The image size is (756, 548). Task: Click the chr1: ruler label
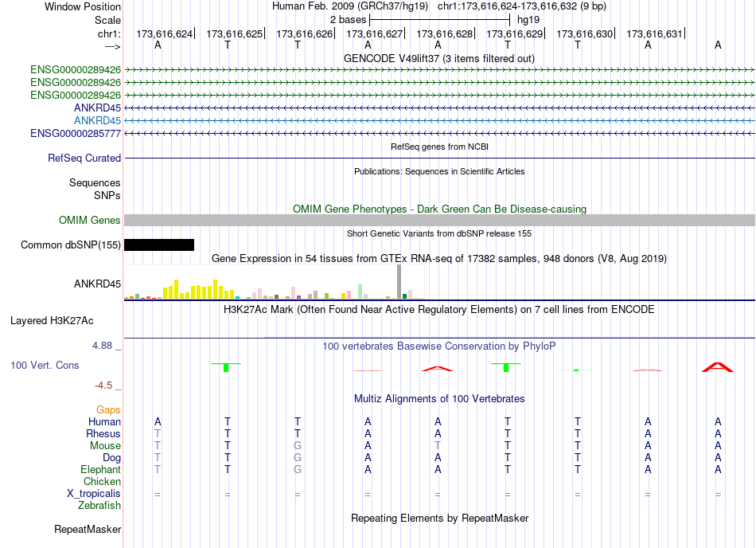(109, 33)
